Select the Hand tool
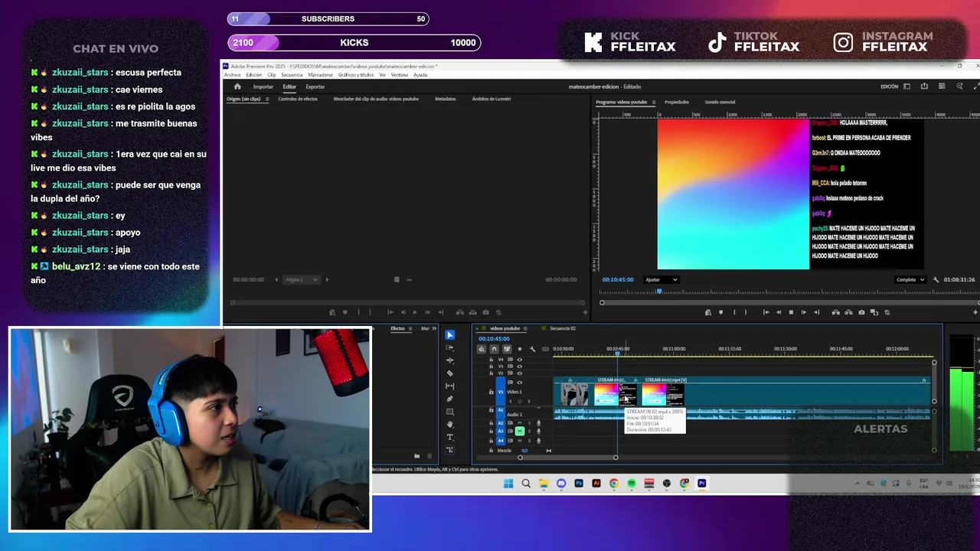 coord(450,424)
